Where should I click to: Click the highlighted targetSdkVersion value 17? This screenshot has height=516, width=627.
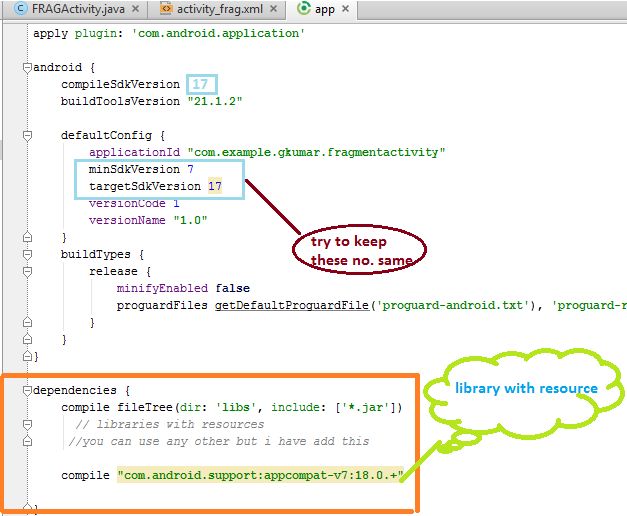coord(215,186)
